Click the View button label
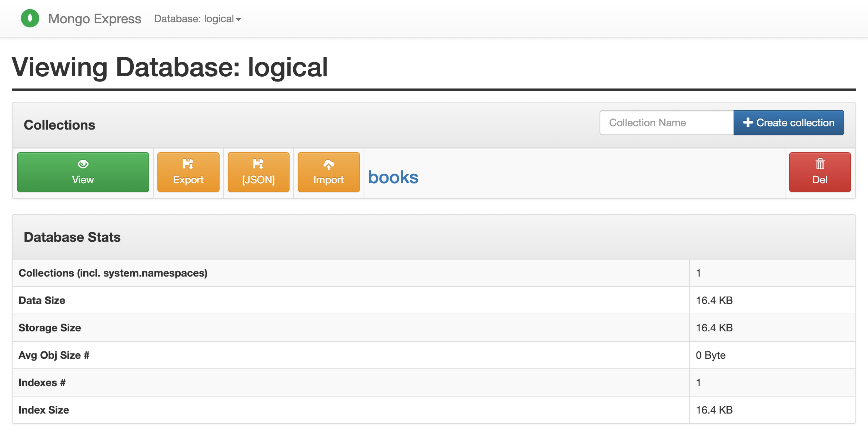Image resolution: width=868 pixels, height=448 pixels. pyautogui.click(x=83, y=180)
